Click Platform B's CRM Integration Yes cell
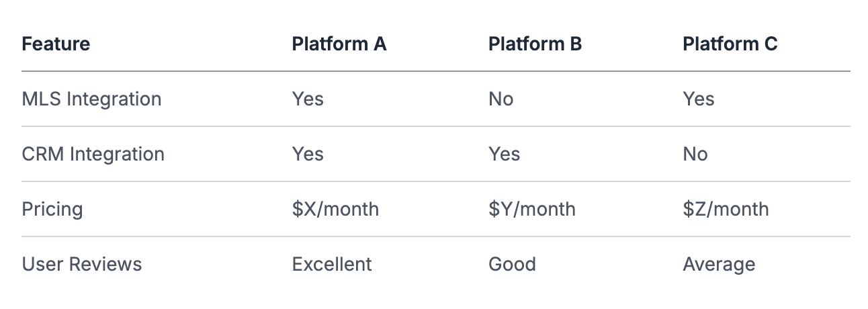868x309 pixels. click(504, 154)
